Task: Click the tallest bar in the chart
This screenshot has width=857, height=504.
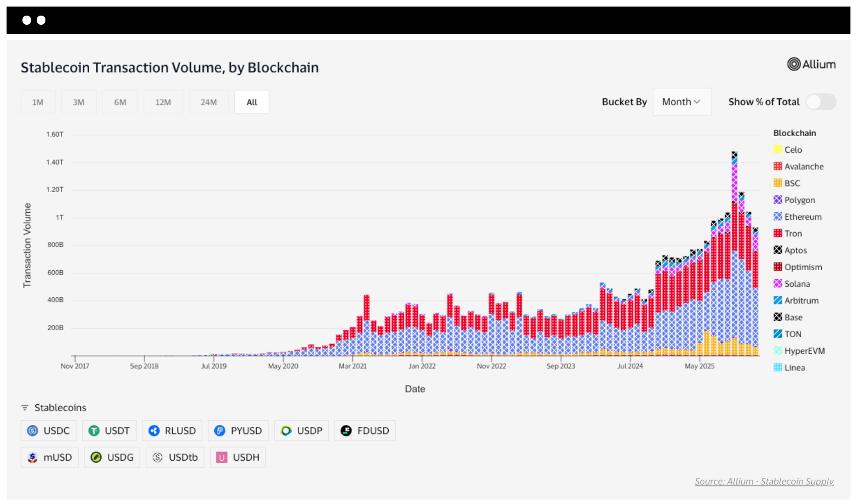Action: (734, 254)
